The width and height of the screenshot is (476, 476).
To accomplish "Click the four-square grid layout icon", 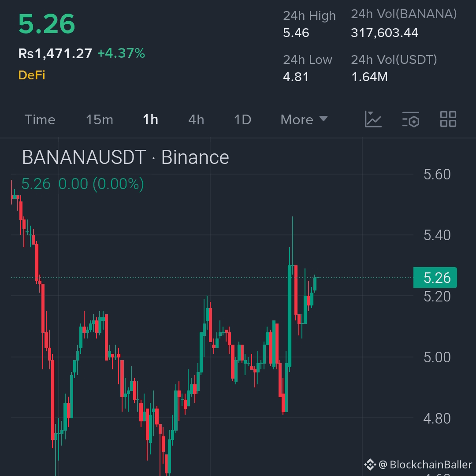I will (x=448, y=119).
